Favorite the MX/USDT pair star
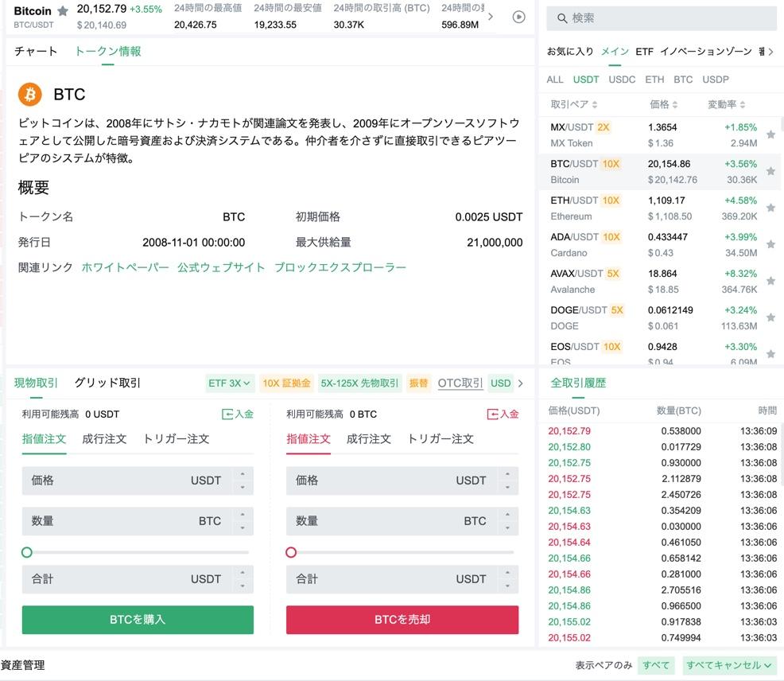The height and width of the screenshot is (681, 784). [x=770, y=134]
